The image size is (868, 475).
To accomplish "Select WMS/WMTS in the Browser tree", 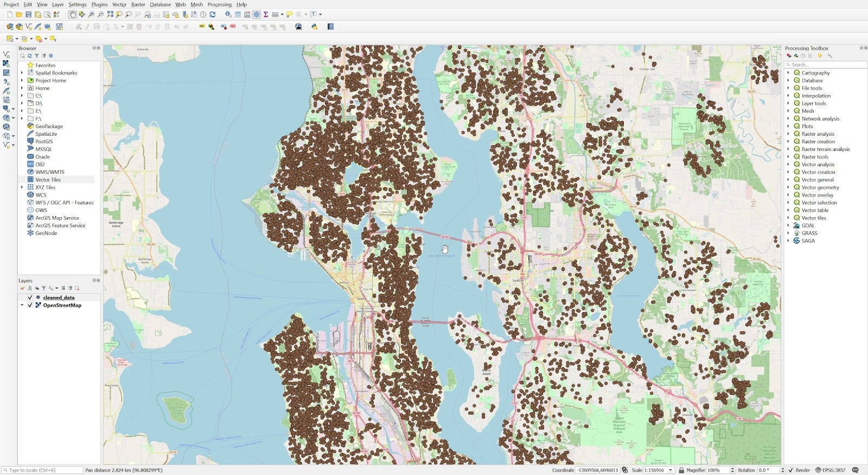I will 50,172.
